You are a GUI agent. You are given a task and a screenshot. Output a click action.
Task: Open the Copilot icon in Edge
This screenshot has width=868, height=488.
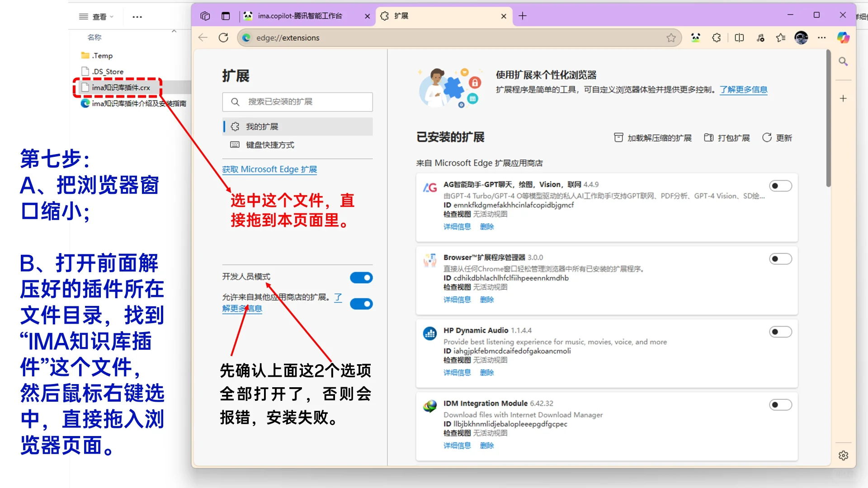coord(843,38)
